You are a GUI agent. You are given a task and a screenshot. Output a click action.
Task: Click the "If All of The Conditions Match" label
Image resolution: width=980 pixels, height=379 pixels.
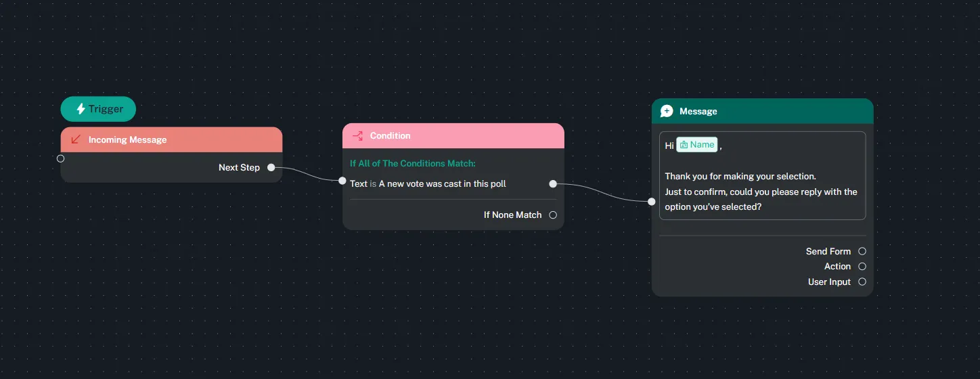(x=413, y=163)
